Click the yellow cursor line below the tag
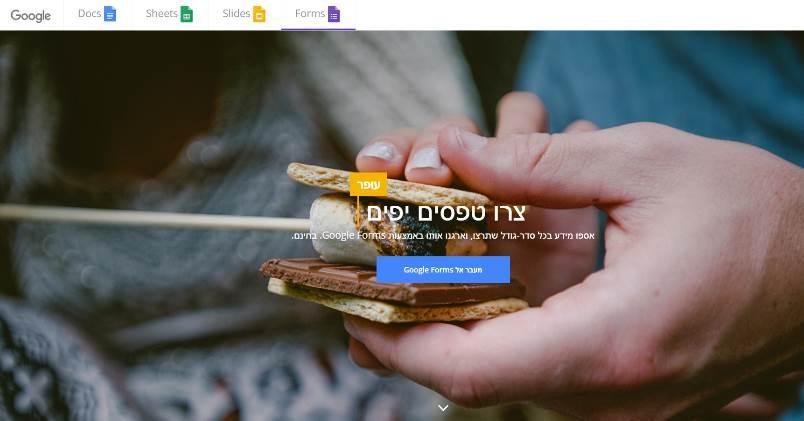The width and height of the screenshot is (804, 421). (358, 210)
